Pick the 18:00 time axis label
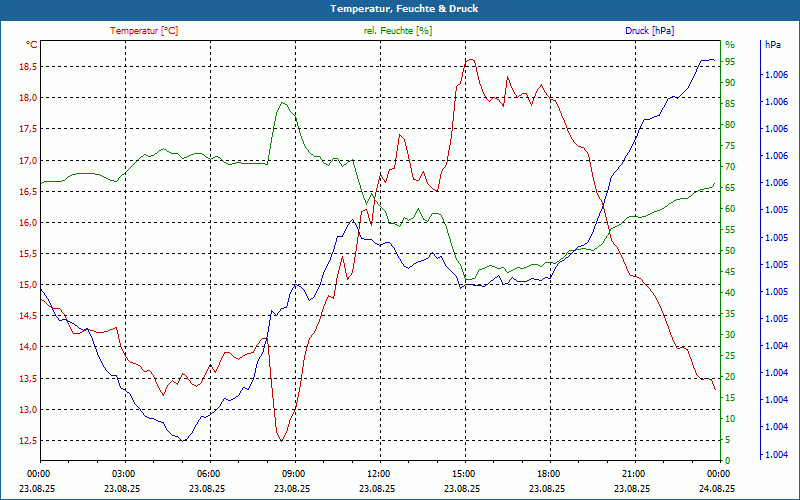The height and width of the screenshot is (500, 800). click(x=548, y=473)
